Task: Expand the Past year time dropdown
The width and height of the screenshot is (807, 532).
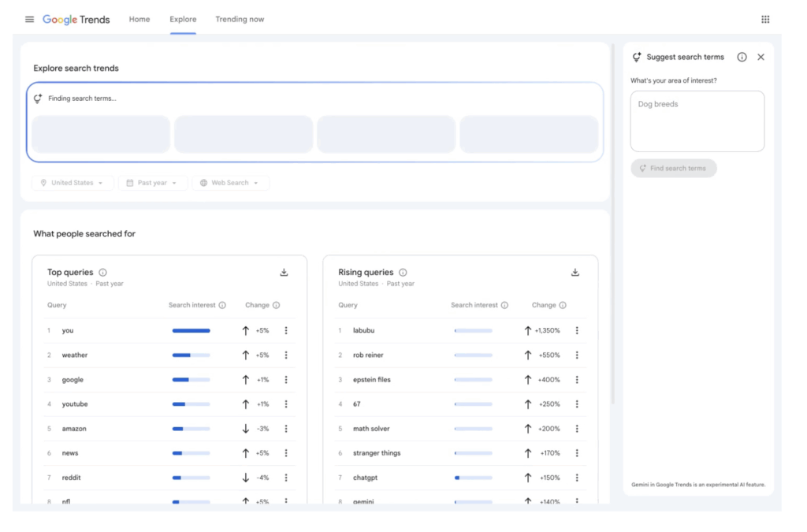Action: 153,183
